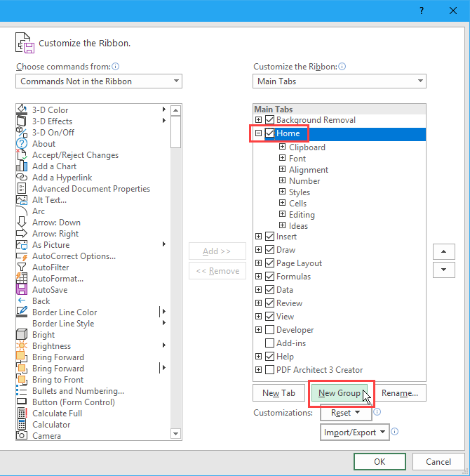Viewport: 470px width, 476px height.
Task: Open the Import/Export dropdown
Action: point(354,432)
